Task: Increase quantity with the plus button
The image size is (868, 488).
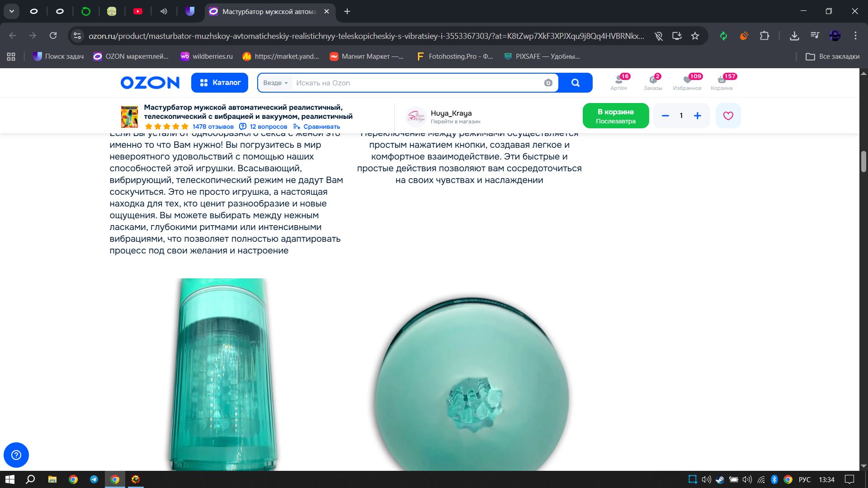Action: coord(698,116)
